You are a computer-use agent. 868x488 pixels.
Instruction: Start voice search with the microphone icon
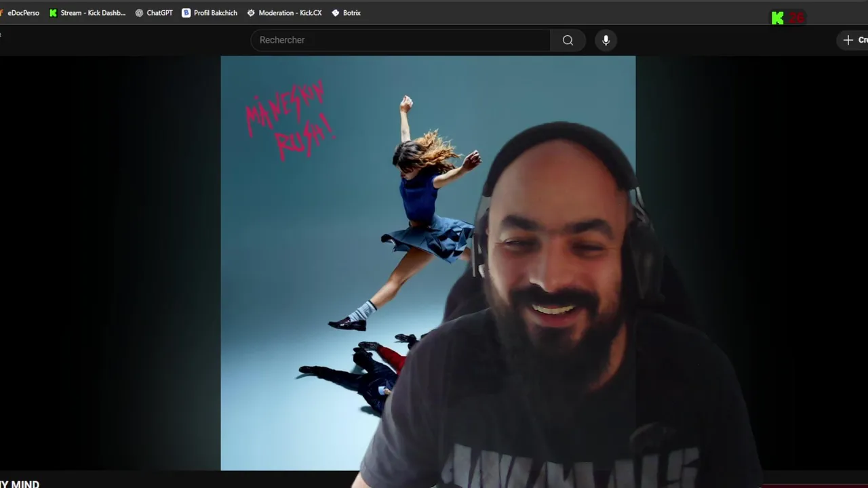click(x=606, y=40)
